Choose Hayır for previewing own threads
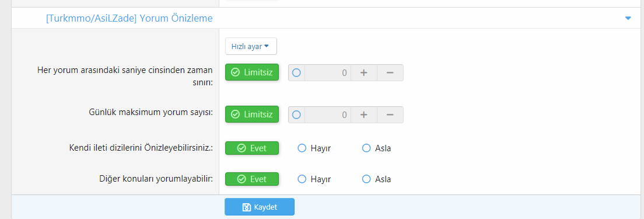644x219 pixels. (314, 148)
